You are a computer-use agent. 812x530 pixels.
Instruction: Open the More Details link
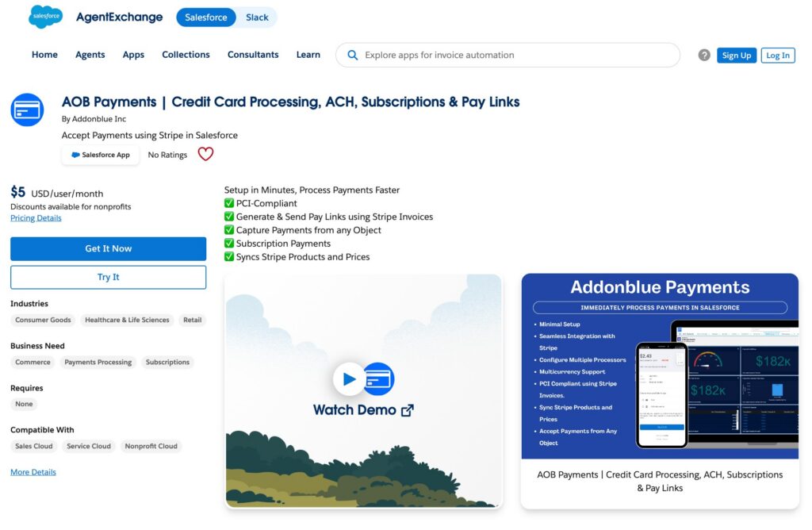point(33,472)
